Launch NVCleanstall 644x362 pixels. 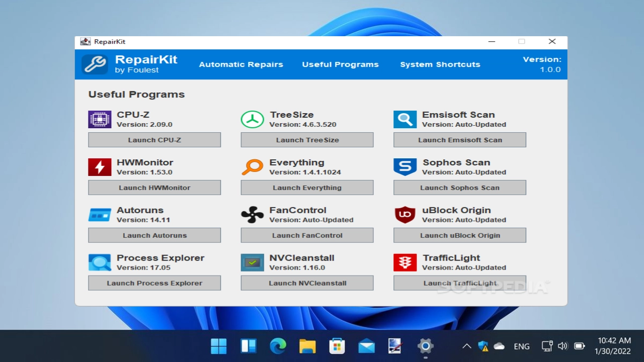pyautogui.click(x=307, y=283)
